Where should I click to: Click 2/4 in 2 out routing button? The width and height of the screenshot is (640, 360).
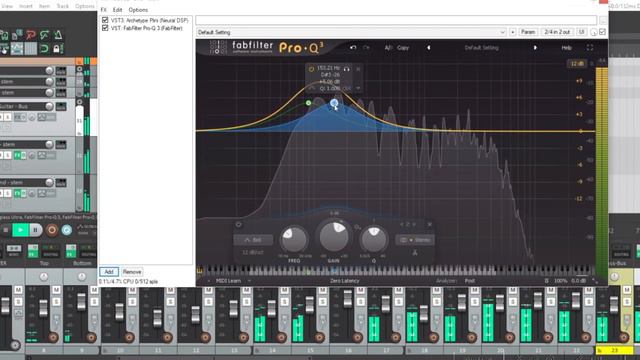click(x=557, y=32)
